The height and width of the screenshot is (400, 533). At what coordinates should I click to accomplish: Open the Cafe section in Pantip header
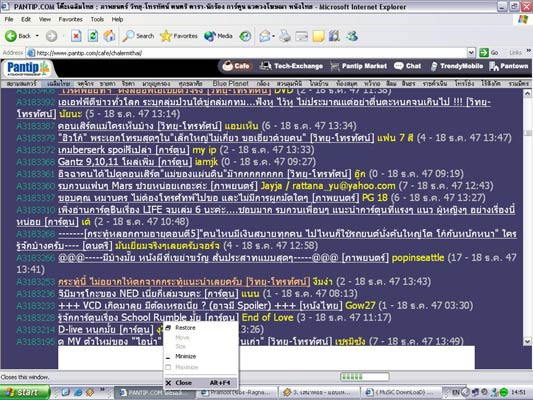pos(236,66)
